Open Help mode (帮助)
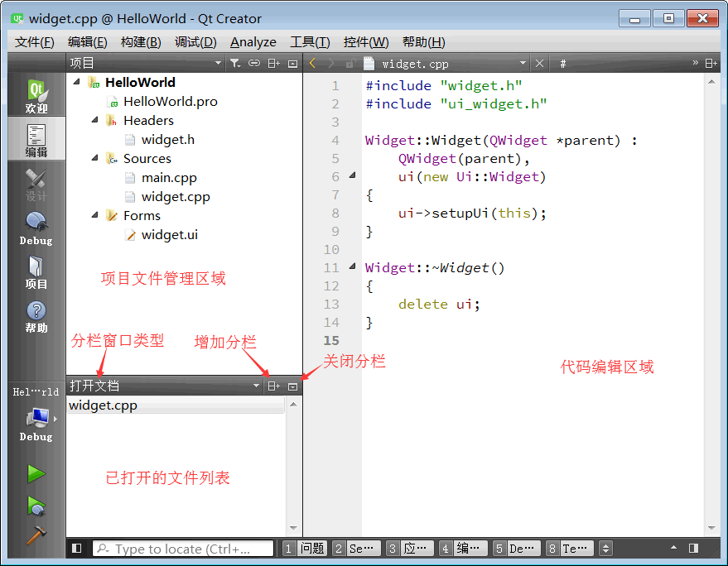728x566 pixels. pyautogui.click(x=36, y=316)
